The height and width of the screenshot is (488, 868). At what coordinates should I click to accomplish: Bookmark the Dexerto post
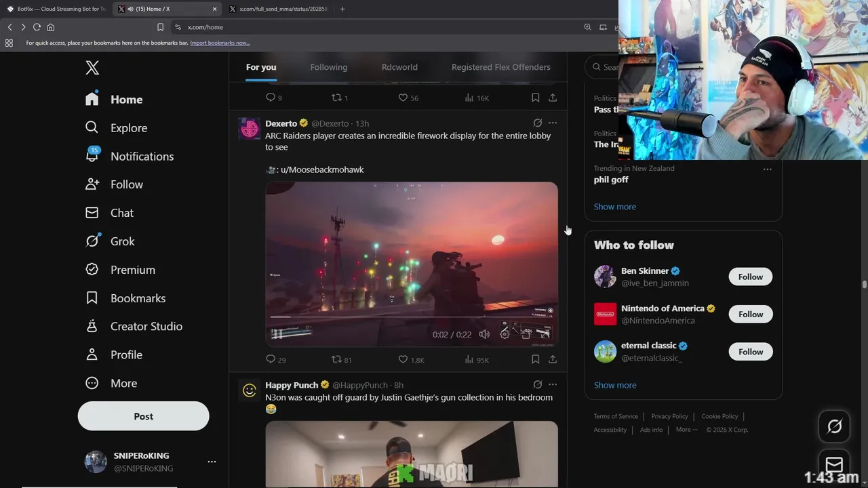point(535,359)
